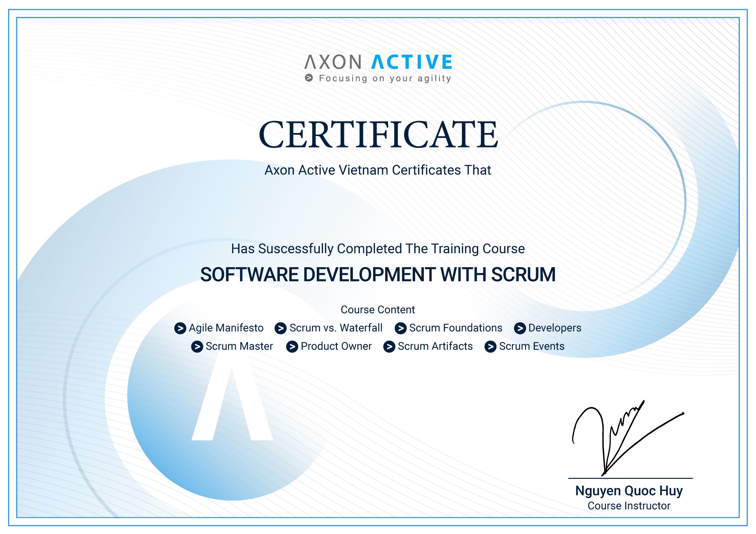Click the arrow bullet before Scrum Foundations

[x=400, y=328]
